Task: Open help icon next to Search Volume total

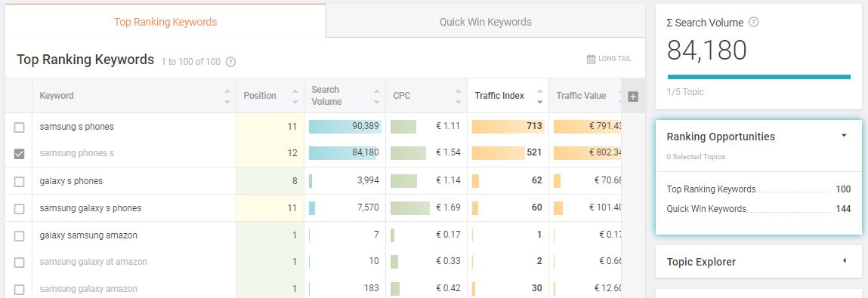Action: pyautogui.click(x=753, y=22)
